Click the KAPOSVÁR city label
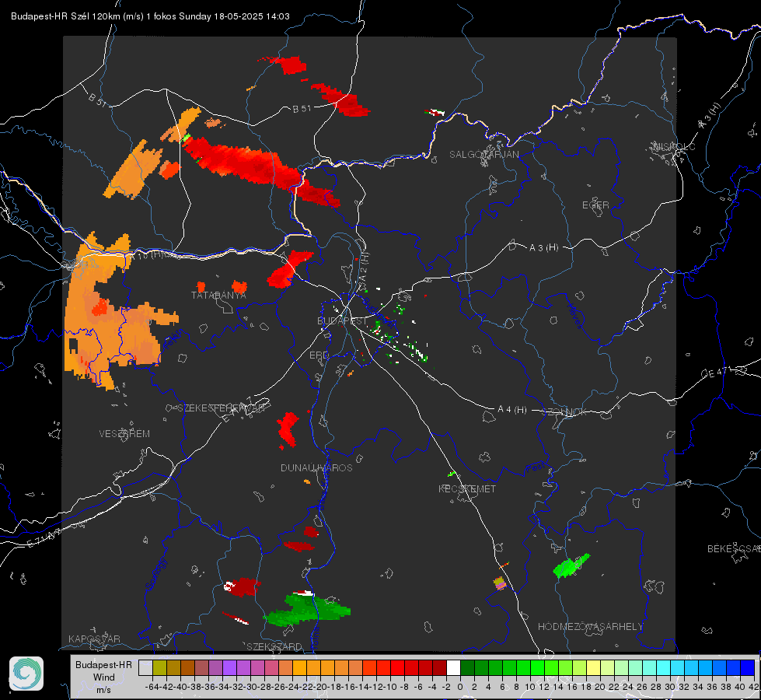This screenshot has height=700, width=761. tap(94, 639)
